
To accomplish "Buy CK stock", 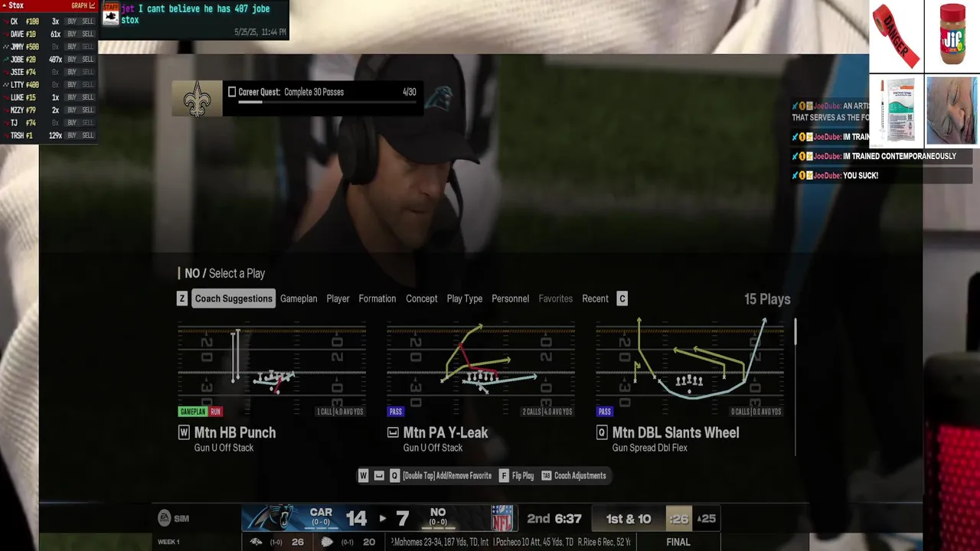I will 71,21.
